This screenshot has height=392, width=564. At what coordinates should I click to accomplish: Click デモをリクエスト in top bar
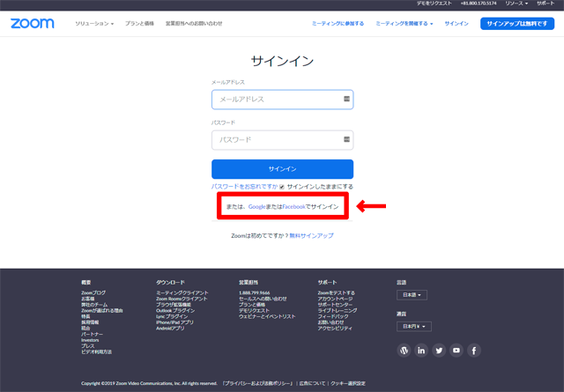click(434, 4)
